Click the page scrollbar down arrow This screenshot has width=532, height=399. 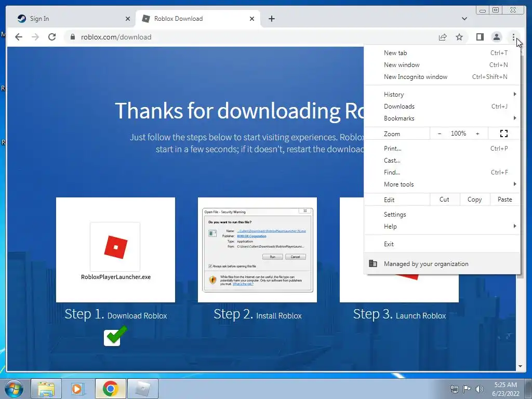point(520,366)
